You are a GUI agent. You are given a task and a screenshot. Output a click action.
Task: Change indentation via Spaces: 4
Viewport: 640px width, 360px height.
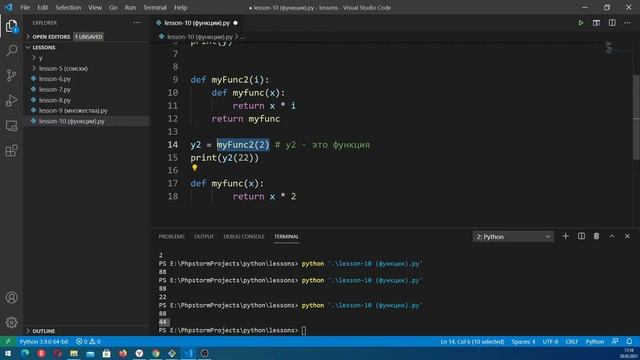(x=523, y=342)
